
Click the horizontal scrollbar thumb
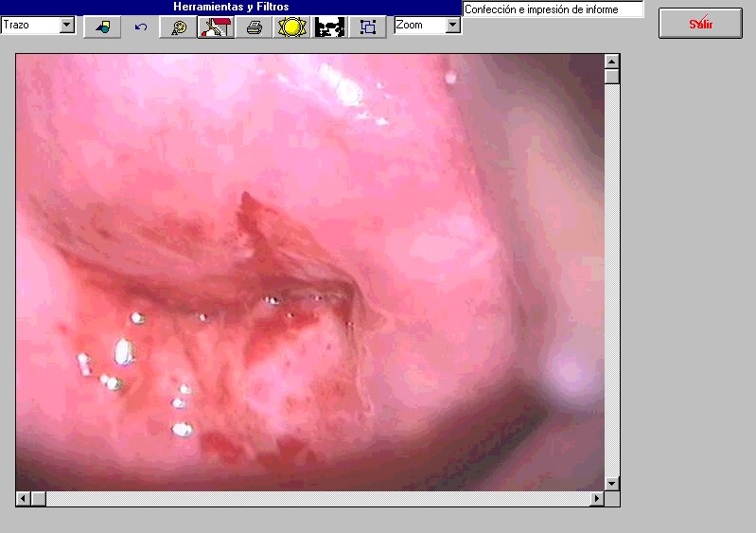(x=39, y=498)
